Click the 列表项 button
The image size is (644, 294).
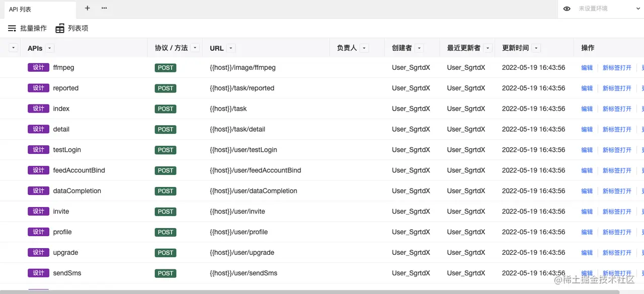[72, 29]
